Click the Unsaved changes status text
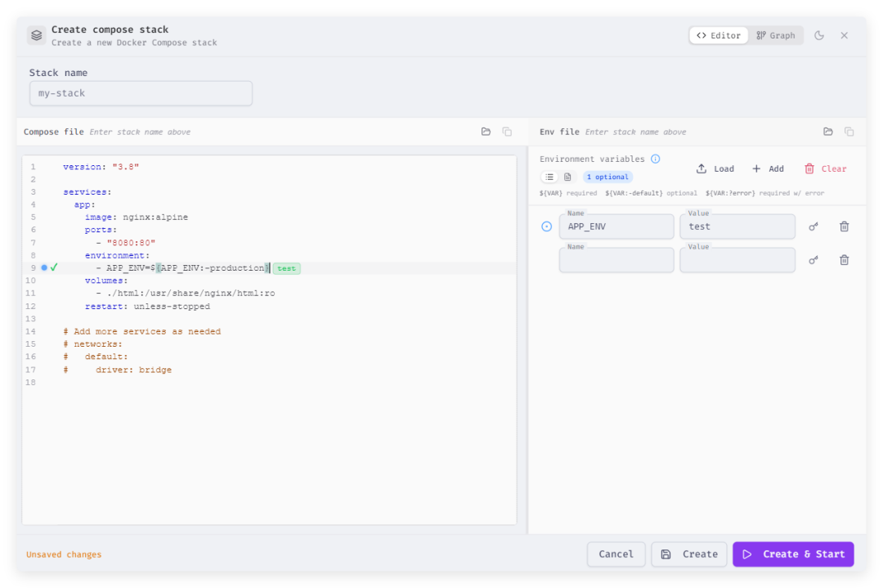The height and width of the screenshot is (588, 883). point(64,554)
